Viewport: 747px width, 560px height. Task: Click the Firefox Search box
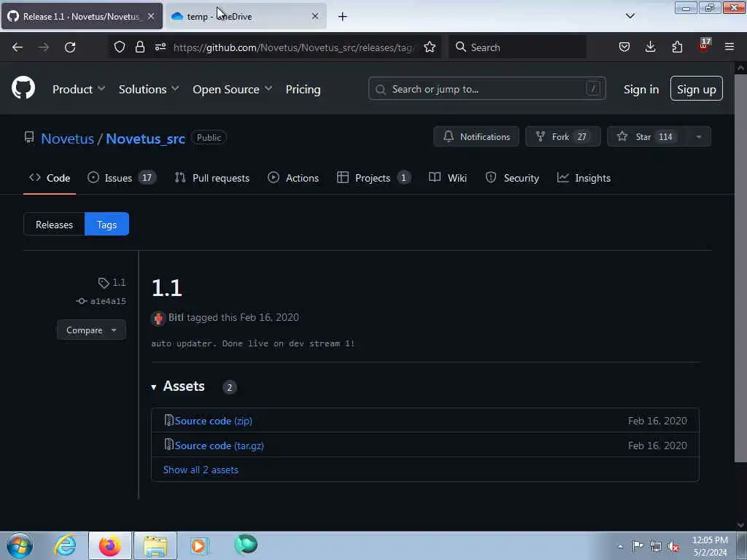pos(518,47)
